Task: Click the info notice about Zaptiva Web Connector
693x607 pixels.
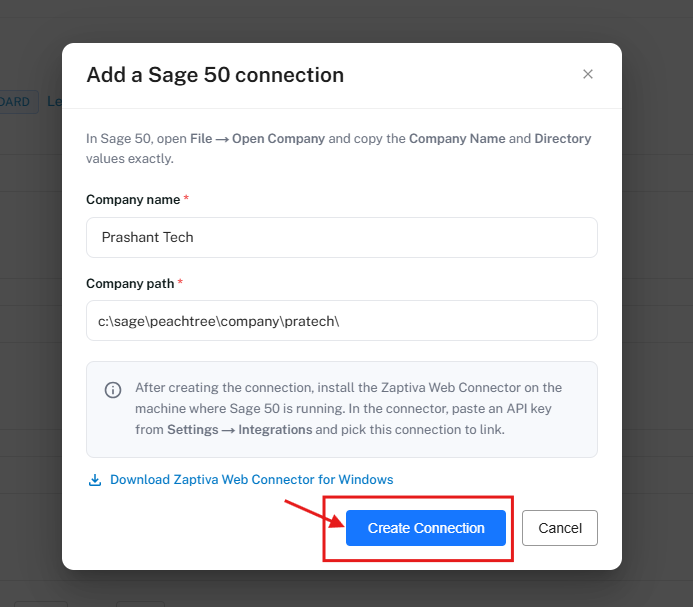Action: click(342, 409)
